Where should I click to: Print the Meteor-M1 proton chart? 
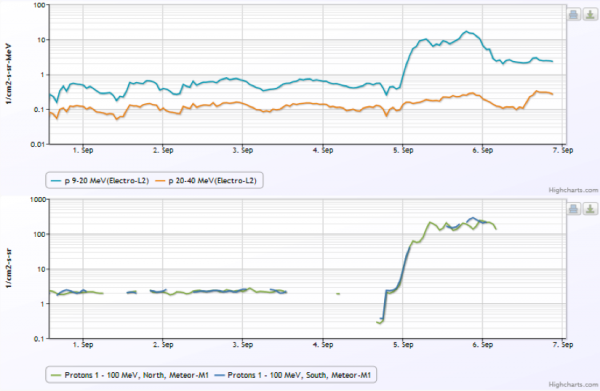point(574,209)
